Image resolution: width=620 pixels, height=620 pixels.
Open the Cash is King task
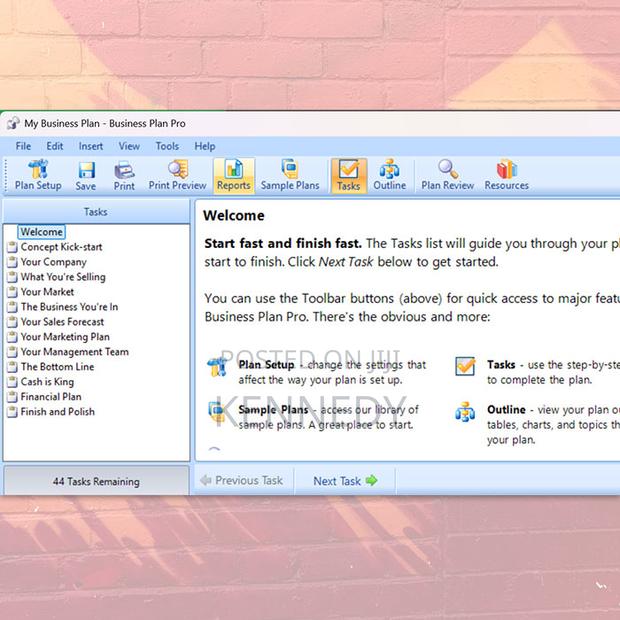(47, 382)
